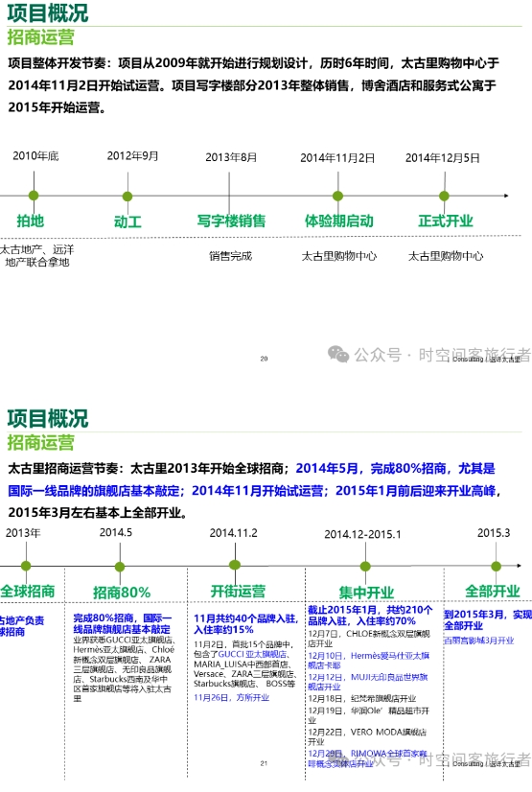Viewport: 532px width, 792px height.
Task: Select the 招商80% milestone label
Action: pyautogui.click(x=122, y=592)
